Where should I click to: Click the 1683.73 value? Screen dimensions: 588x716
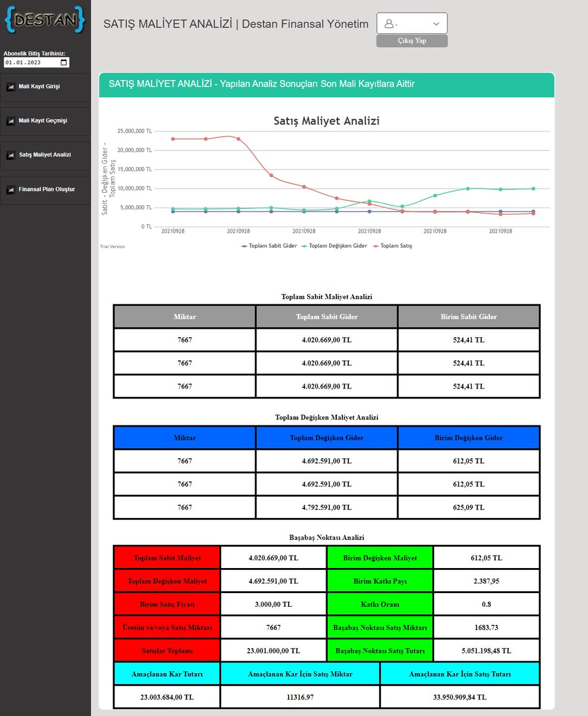click(x=487, y=628)
